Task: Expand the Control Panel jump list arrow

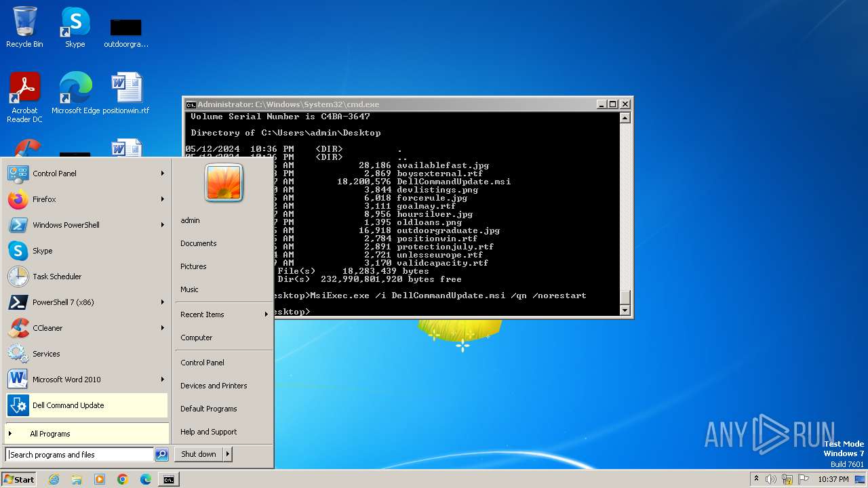Action: click(163, 174)
